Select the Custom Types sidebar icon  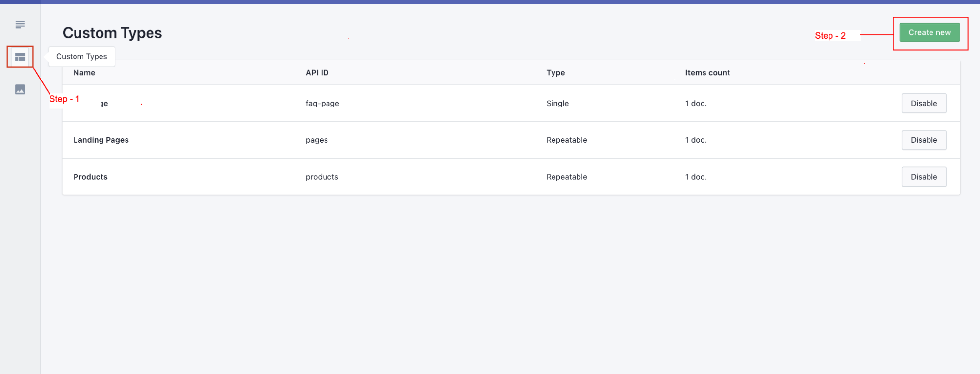pyautogui.click(x=20, y=57)
